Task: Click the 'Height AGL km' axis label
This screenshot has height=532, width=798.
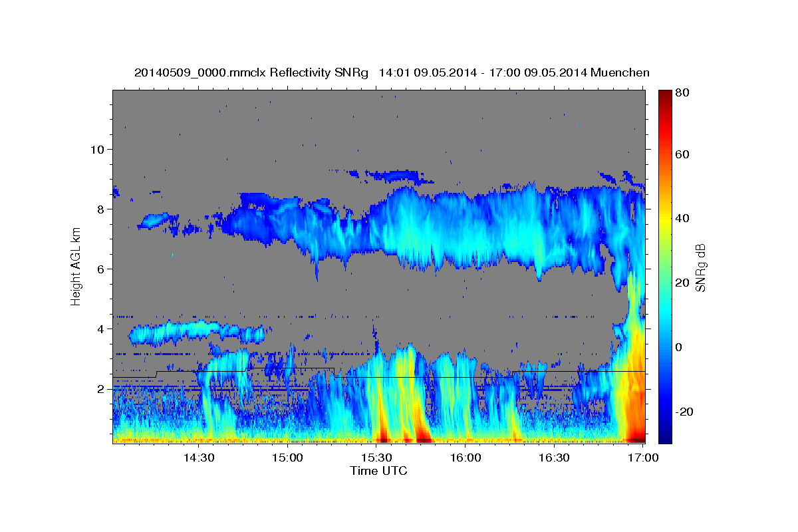Action: point(76,265)
